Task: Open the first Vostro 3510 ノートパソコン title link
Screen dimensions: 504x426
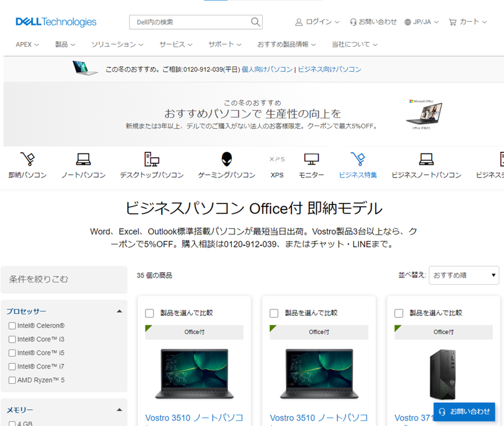Action: coord(194,418)
